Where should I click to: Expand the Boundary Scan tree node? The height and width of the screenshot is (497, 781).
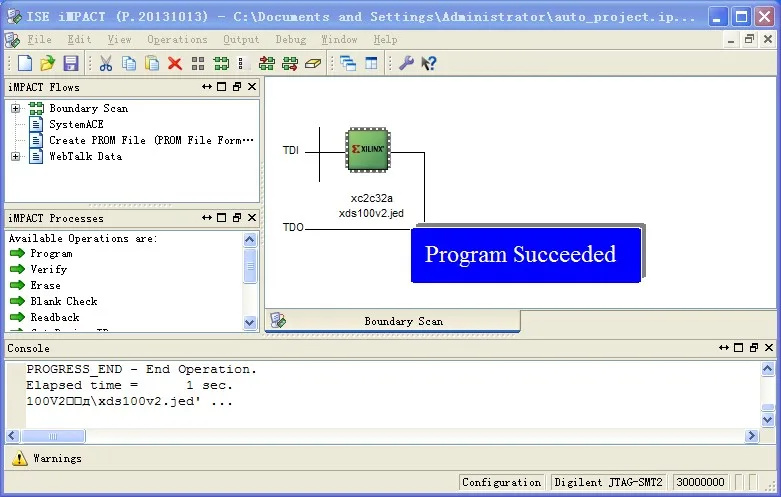click(15, 108)
